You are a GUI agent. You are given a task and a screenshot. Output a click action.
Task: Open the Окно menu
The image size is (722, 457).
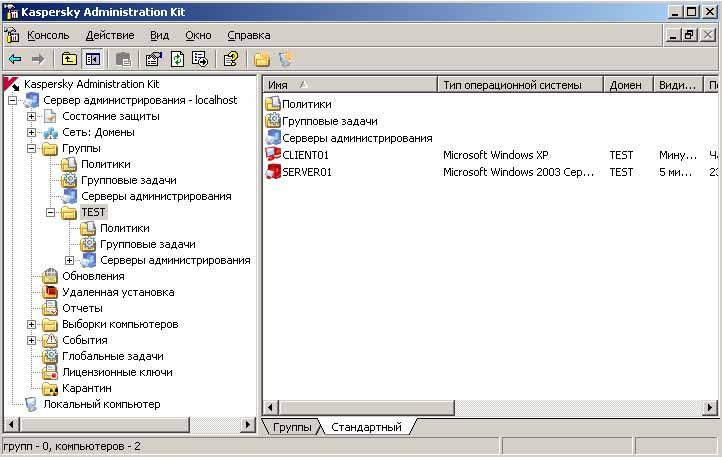(198, 35)
